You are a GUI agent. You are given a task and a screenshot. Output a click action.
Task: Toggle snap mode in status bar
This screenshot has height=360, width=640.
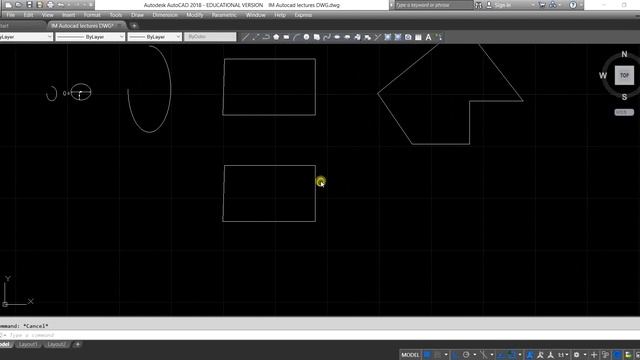(x=438, y=355)
